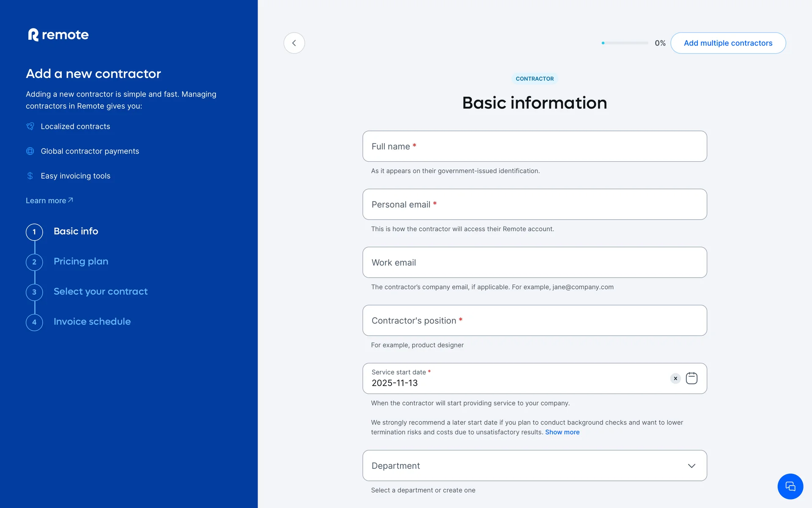Click the Remote logo
The width and height of the screenshot is (812, 508).
tap(58, 35)
